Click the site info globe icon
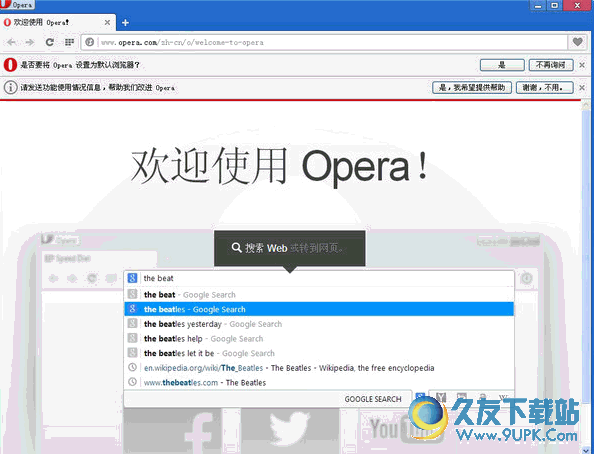This screenshot has height=454, width=594. (89, 42)
